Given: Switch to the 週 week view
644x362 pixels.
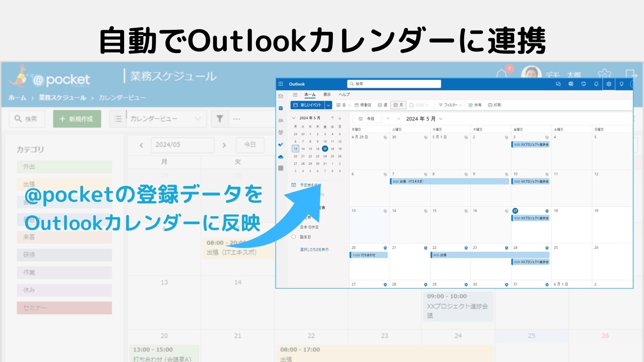Looking at the screenshot, I should (382, 105).
